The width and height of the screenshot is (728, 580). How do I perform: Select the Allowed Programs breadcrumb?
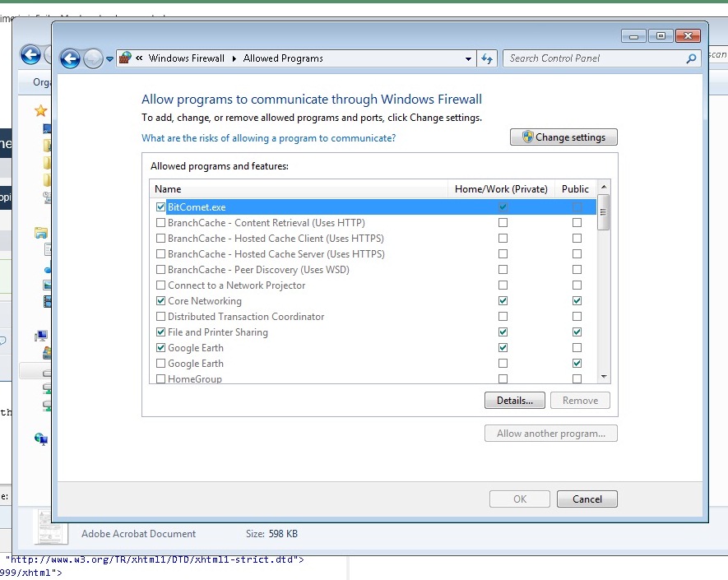[x=283, y=58]
